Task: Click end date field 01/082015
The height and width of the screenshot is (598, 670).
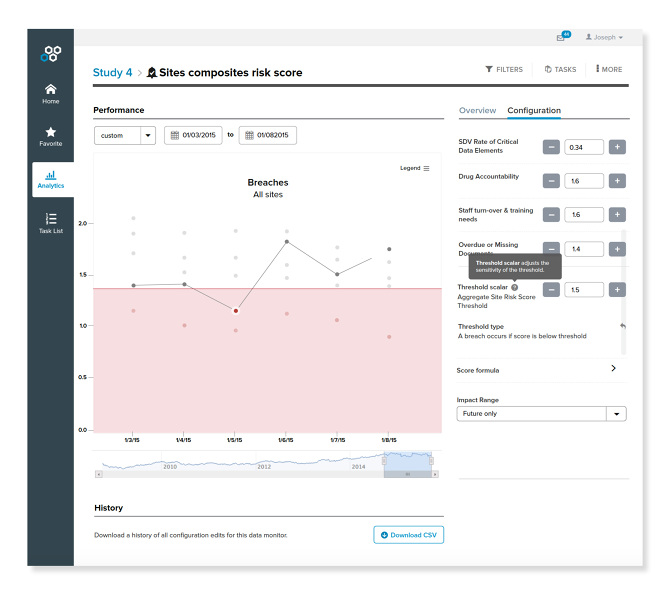Action: 267,135
